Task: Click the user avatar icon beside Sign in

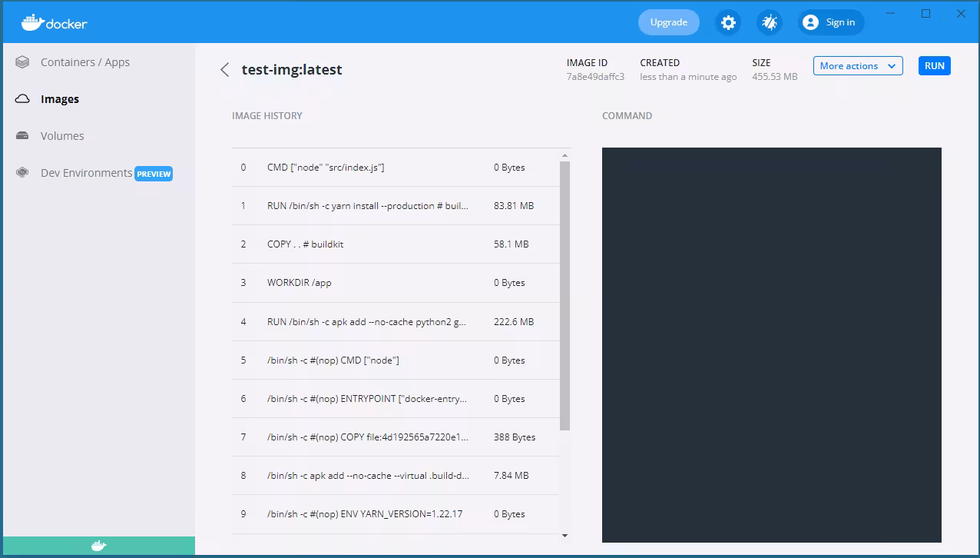Action: tap(810, 22)
